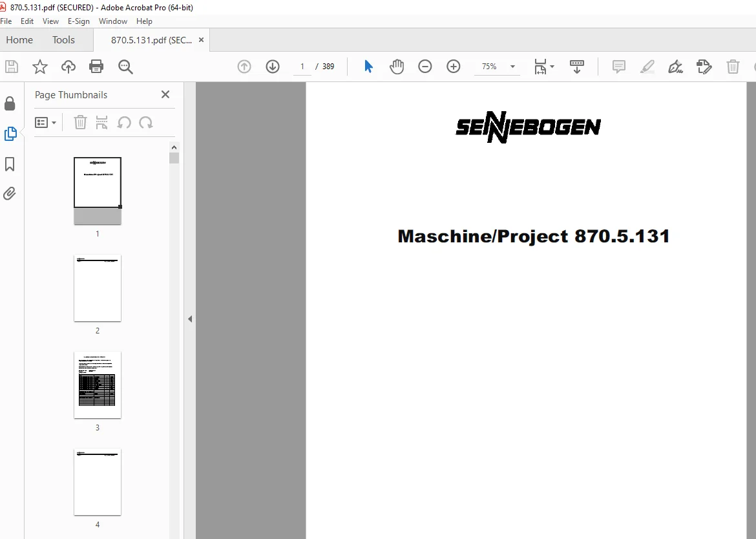This screenshot has height=539, width=756.
Task: Open the Bookmarks sidebar icon
Action: pyautogui.click(x=10, y=164)
